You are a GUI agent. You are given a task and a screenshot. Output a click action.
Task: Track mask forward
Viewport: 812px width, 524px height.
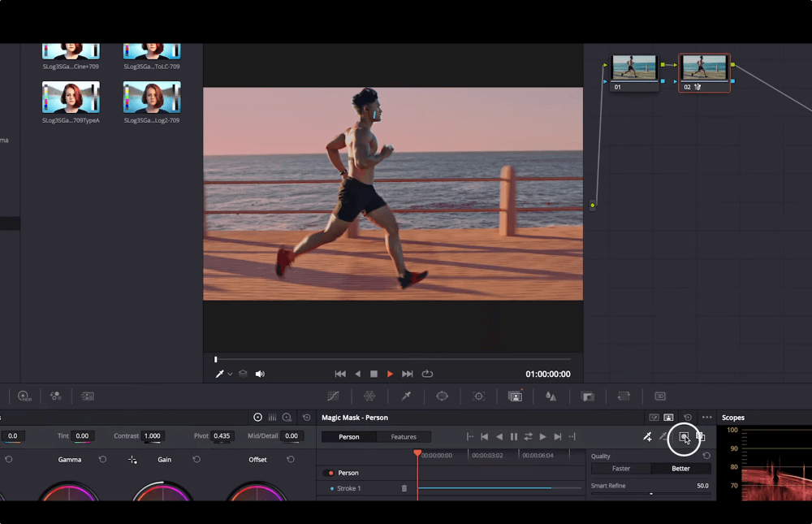coord(542,437)
